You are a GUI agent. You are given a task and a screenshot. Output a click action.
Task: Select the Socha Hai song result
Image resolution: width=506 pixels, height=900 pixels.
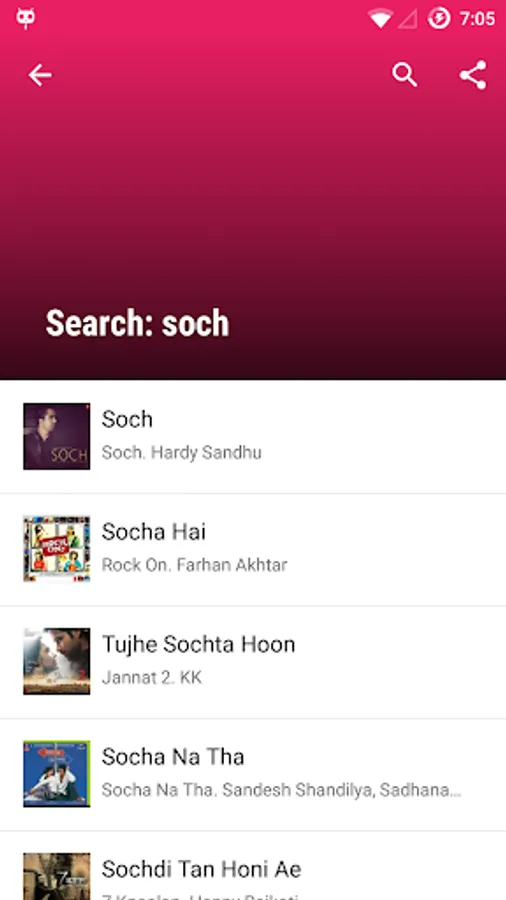253,549
